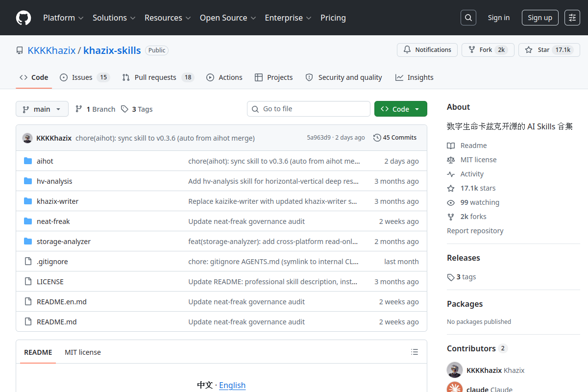Open the khazix-writer folder
The image size is (588, 392).
coord(57,201)
